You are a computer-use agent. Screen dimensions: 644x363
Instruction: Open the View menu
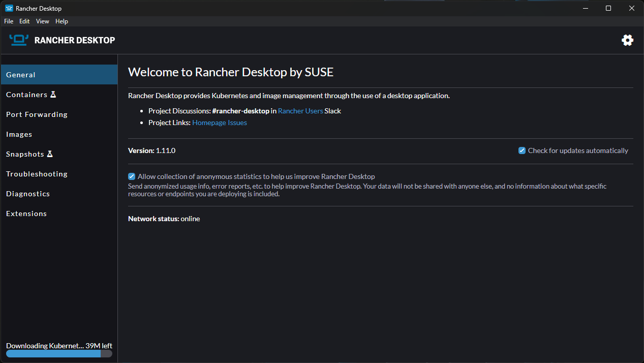pyautogui.click(x=43, y=21)
